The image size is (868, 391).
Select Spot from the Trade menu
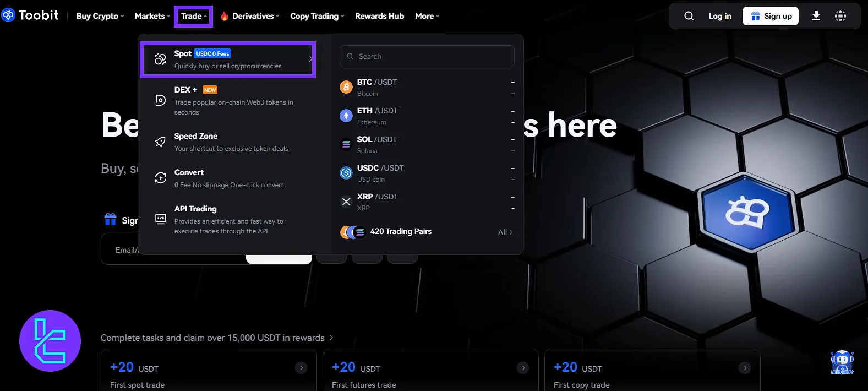pos(228,59)
